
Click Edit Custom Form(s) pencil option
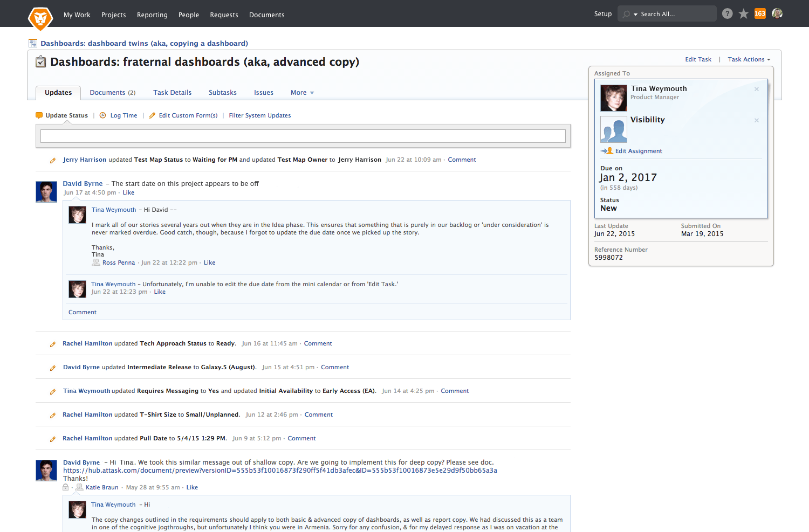[183, 115]
